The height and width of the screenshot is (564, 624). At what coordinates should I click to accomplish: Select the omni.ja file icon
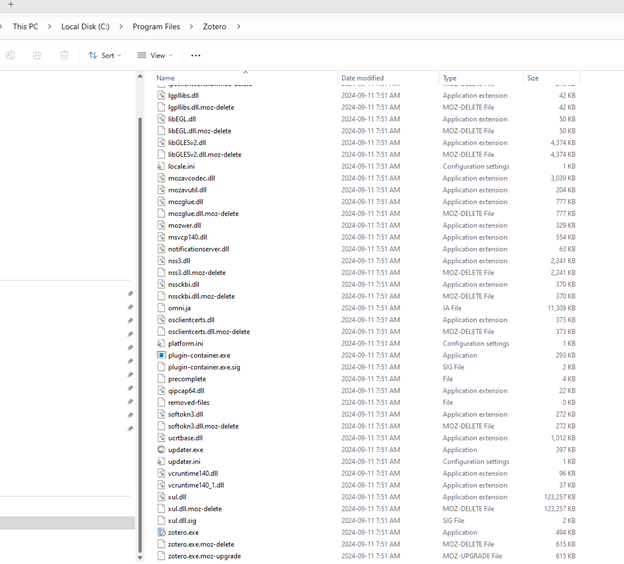click(x=161, y=308)
